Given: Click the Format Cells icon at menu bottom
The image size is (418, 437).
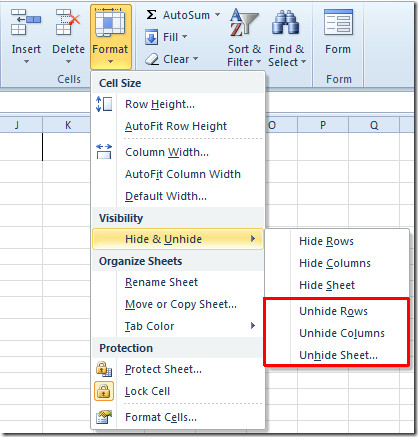Looking at the screenshot, I should click(104, 417).
